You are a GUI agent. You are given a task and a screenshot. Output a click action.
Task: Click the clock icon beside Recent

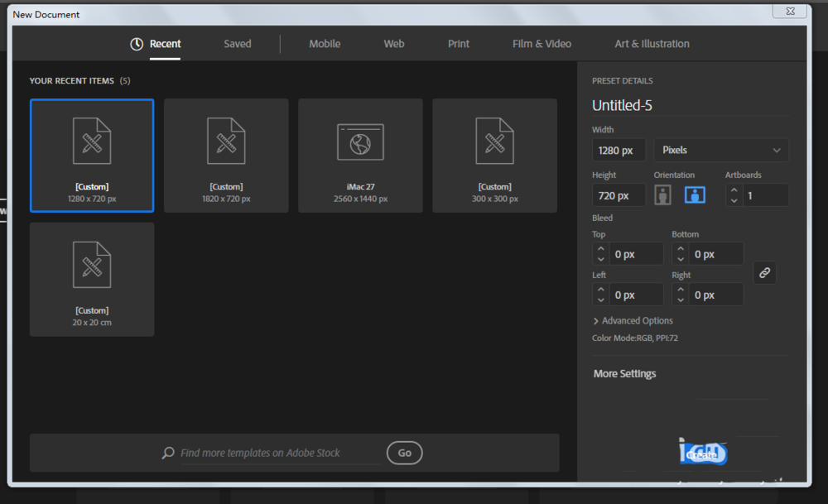[x=137, y=44]
